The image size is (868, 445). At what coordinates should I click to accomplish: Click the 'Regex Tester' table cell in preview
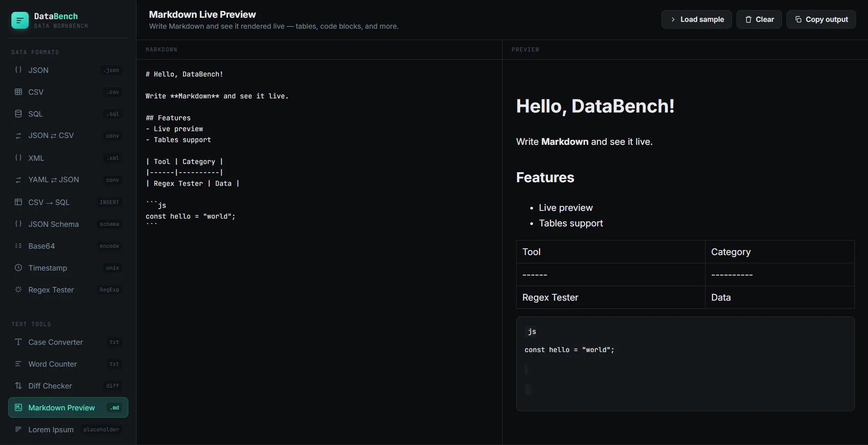(611, 297)
